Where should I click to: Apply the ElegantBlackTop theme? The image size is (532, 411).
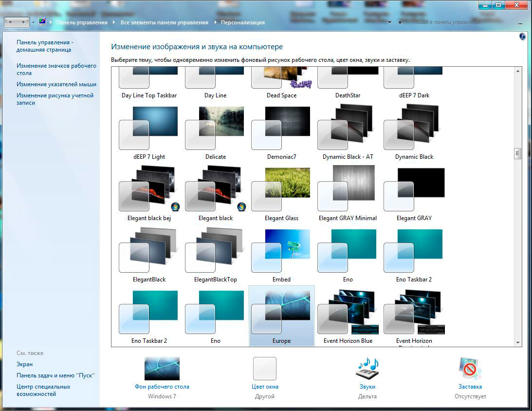tap(215, 256)
